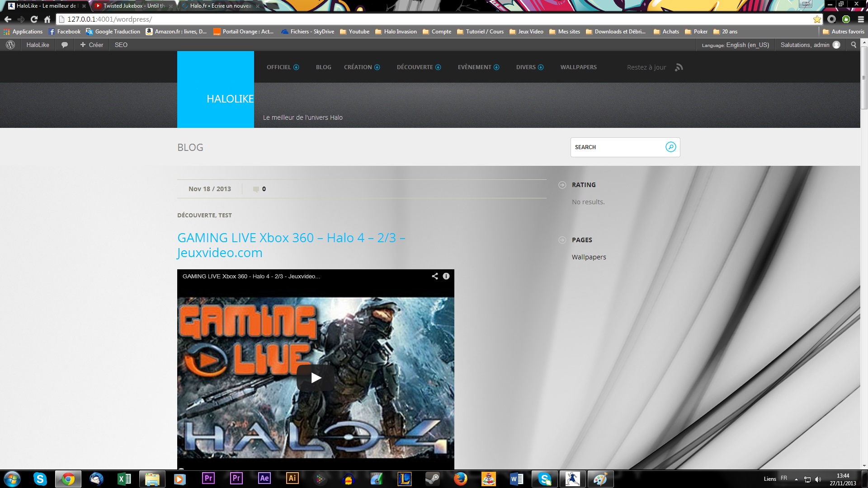Screen dimensions: 868x488
Task: Open the WALLPAPERS menu item
Action: [x=578, y=67]
